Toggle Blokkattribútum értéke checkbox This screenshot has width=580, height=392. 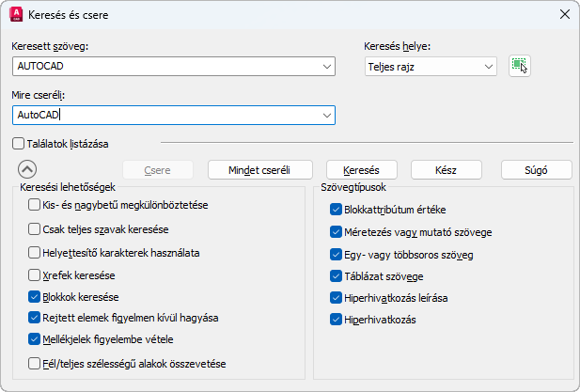click(337, 209)
